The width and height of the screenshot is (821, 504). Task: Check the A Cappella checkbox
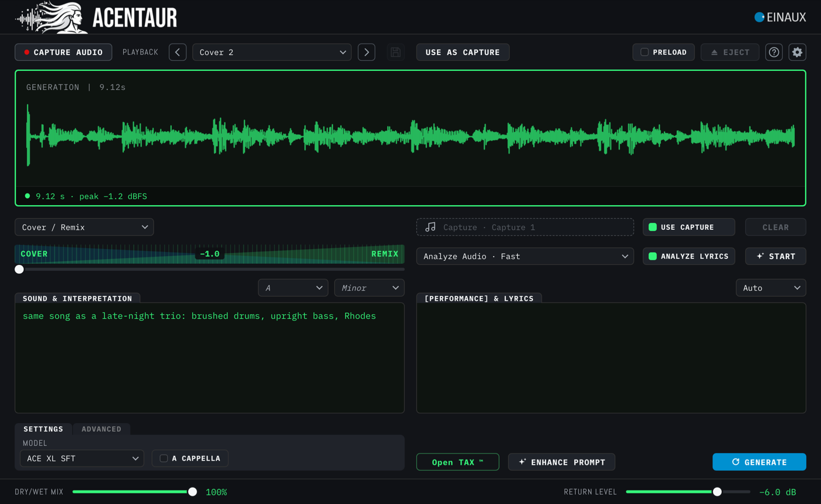[x=164, y=458]
